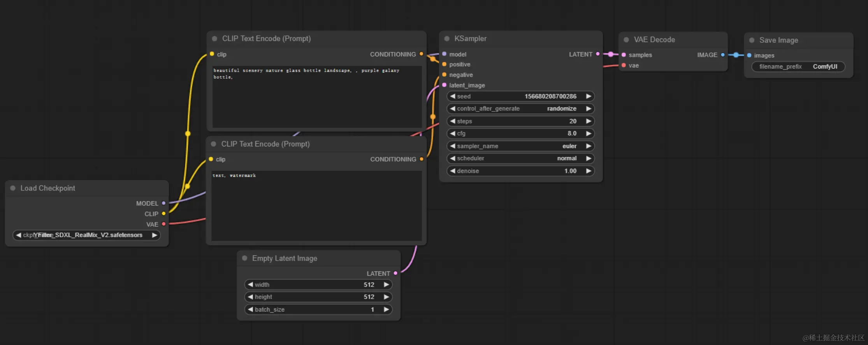Increase batch_size with right arrow
The height and width of the screenshot is (345, 868).
coord(386,310)
